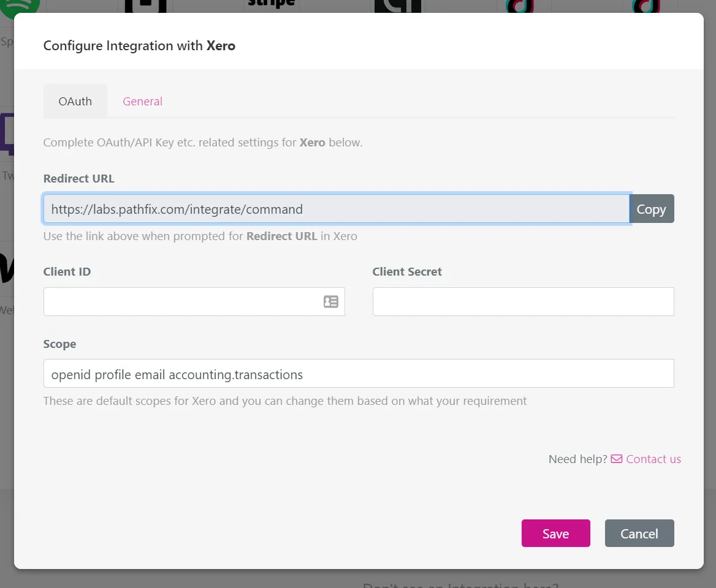Click the 'Complete OAuth/API Key' description text
Screen dimensions: 716x588
tap(203, 142)
